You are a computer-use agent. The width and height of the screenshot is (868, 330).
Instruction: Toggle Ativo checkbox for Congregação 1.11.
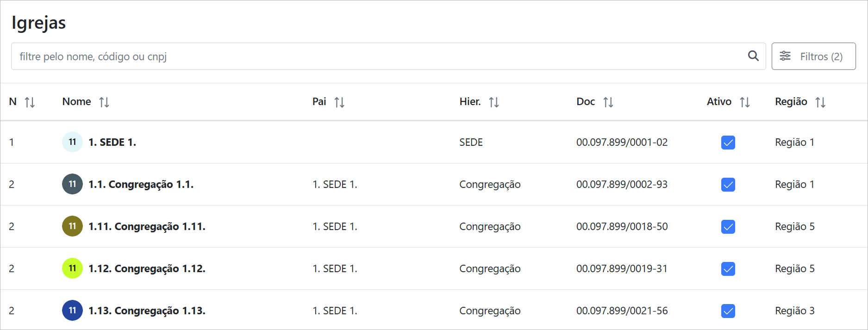click(728, 227)
